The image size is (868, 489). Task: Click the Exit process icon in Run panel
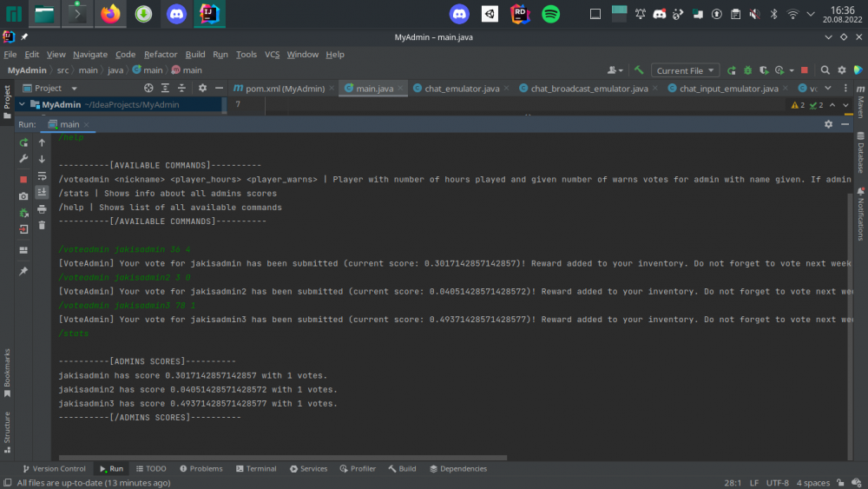(x=23, y=229)
